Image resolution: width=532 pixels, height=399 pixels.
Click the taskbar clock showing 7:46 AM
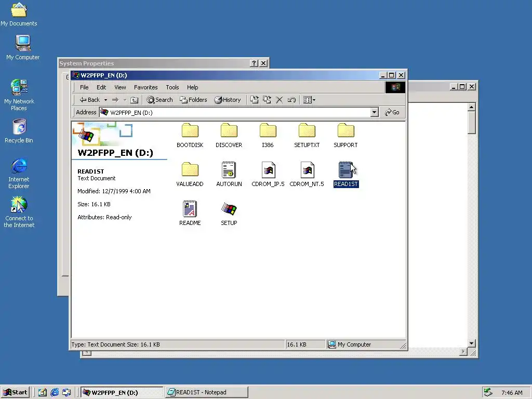512,393
